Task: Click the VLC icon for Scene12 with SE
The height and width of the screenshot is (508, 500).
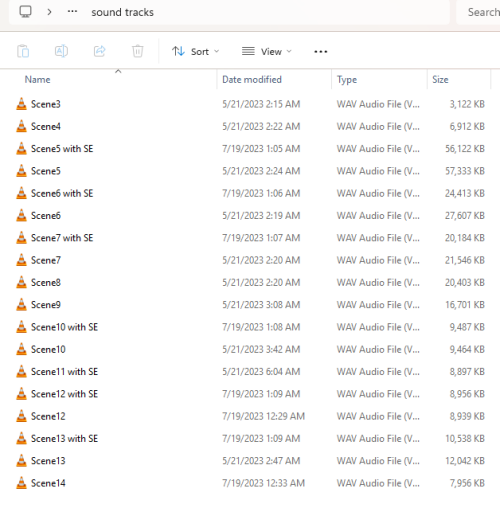Action: coord(21,394)
